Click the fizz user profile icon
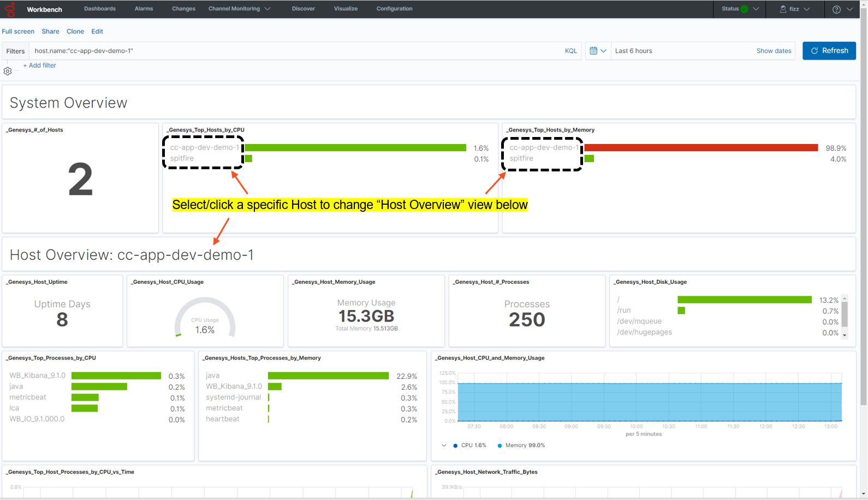Screen dimensions: 868x500 783,9
